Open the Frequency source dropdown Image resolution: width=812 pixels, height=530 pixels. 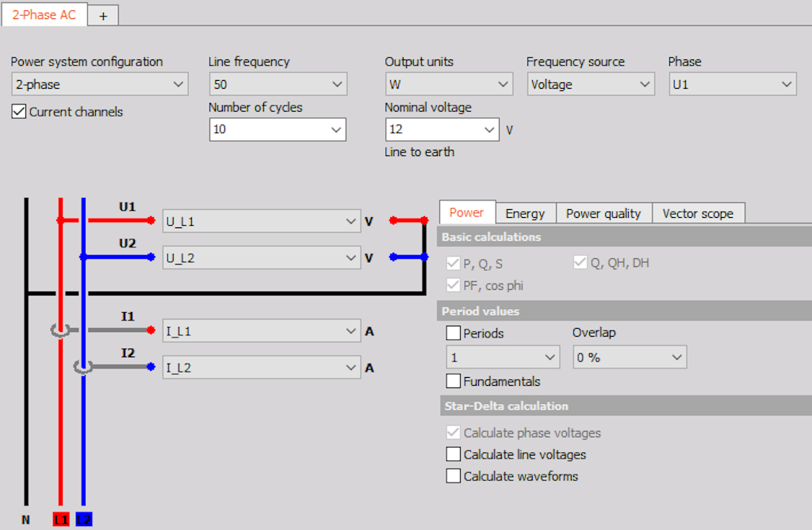pos(591,84)
